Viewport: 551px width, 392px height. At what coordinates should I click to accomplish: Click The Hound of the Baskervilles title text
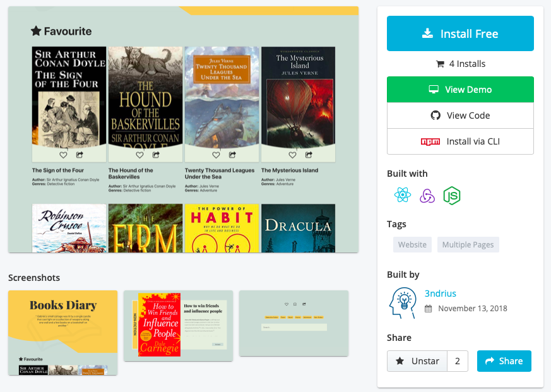(x=131, y=174)
